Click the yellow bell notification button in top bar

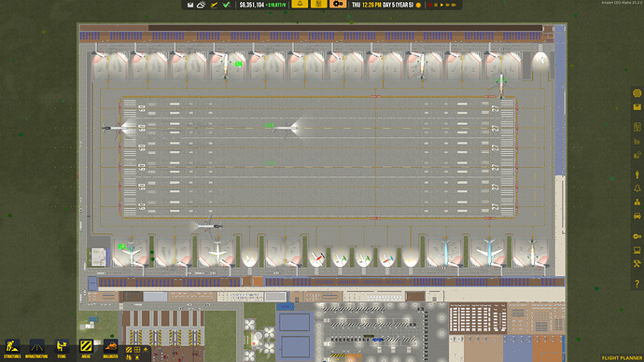point(300,4)
